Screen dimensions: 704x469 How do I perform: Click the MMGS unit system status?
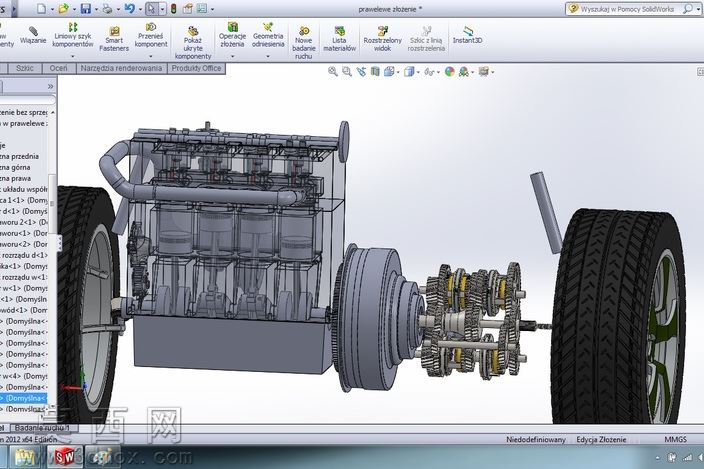pos(675,439)
